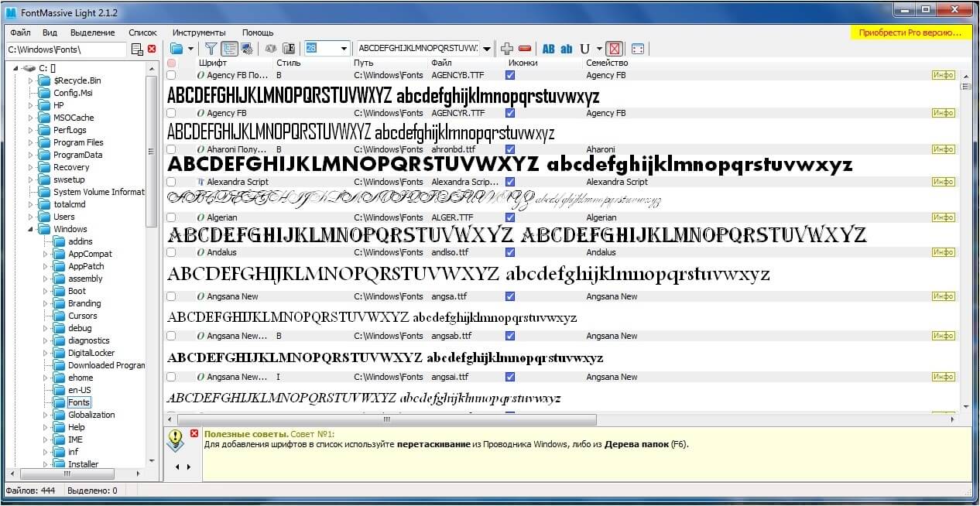Image resolution: width=980 pixels, height=506 pixels.
Task: Close the tips panel with red X
Action: 194,433
